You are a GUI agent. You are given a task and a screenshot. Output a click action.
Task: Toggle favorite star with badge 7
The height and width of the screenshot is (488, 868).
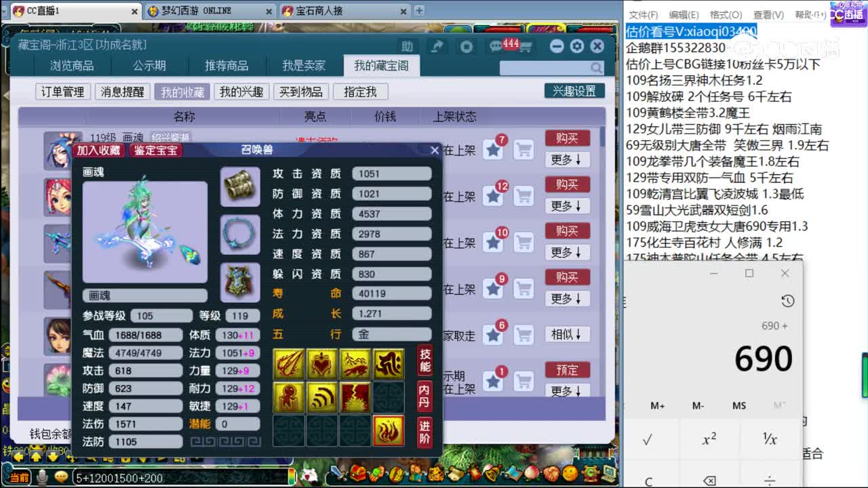click(x=494, y=149)
